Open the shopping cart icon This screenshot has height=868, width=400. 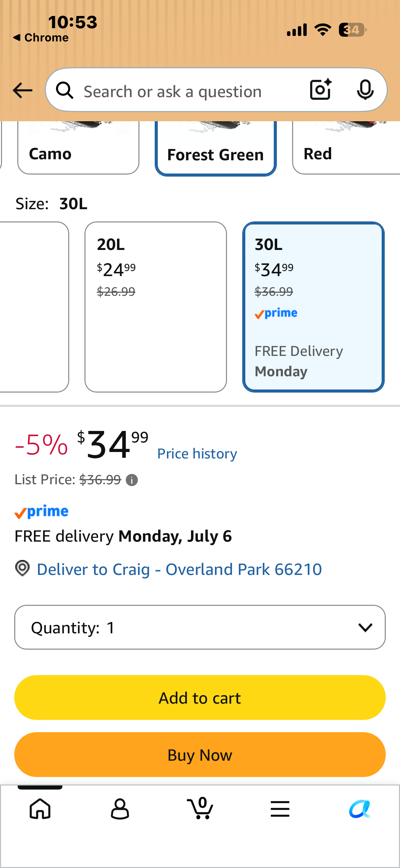click(200, 808)
